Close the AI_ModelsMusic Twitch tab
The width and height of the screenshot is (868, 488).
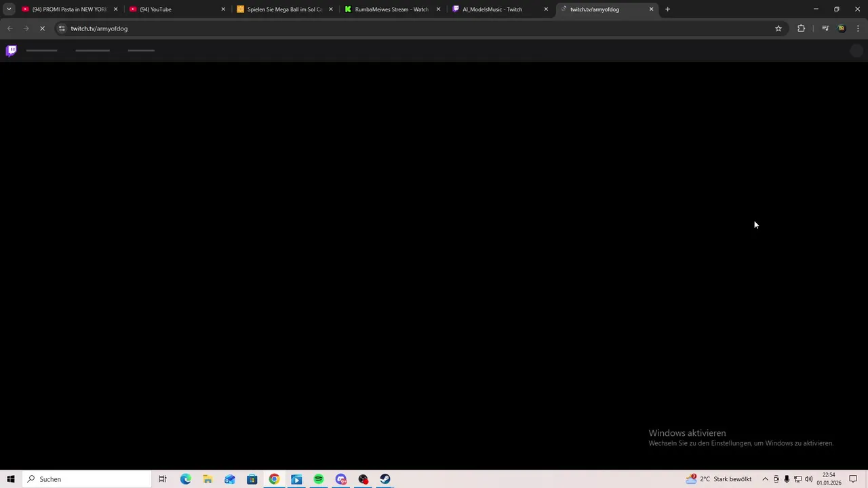pos(546,9)
